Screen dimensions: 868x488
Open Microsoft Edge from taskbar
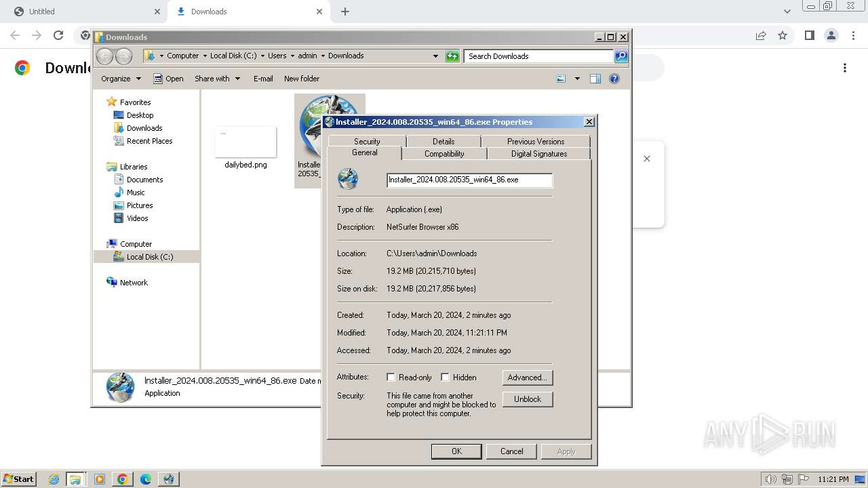click(x=146, y=479)
